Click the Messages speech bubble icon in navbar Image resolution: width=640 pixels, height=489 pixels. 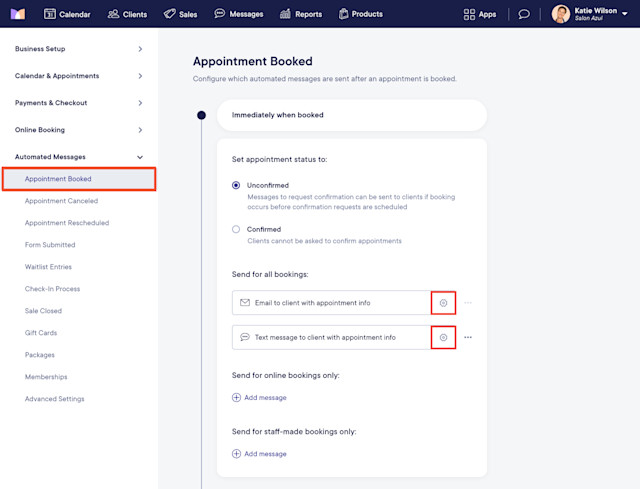pos(220,13)
